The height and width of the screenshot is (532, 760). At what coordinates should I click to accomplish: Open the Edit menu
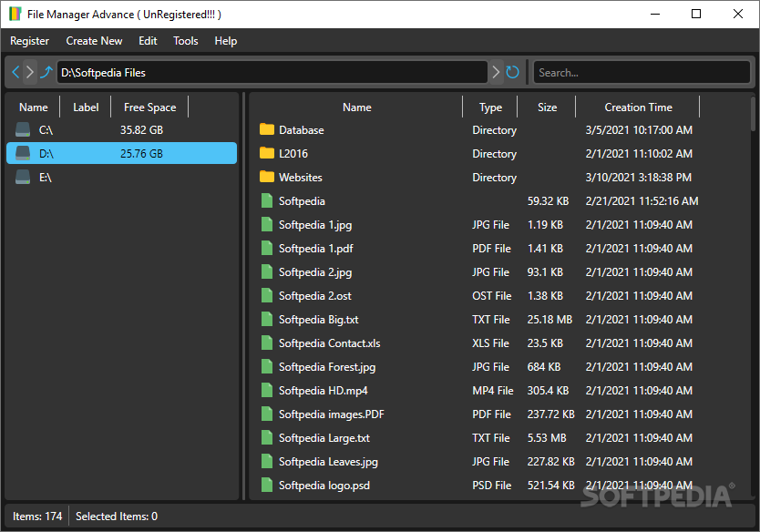[x=148, y=41]
